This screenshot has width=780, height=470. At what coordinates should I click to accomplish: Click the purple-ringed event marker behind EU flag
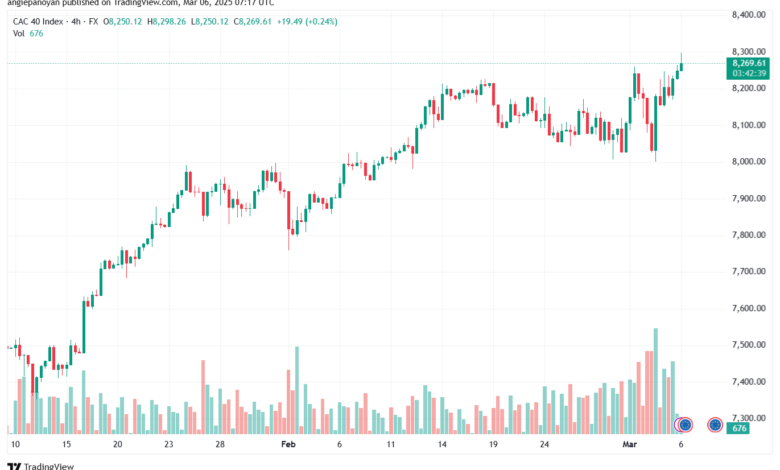(x=678, y=425)
